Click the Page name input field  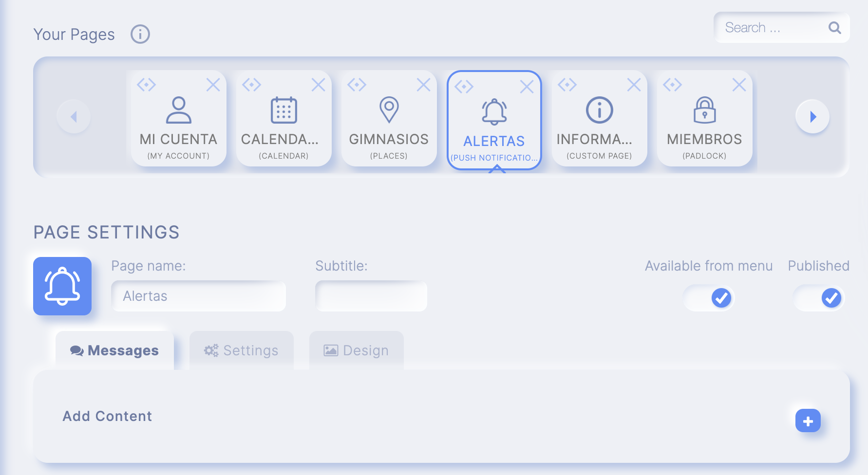coord(199,296)
